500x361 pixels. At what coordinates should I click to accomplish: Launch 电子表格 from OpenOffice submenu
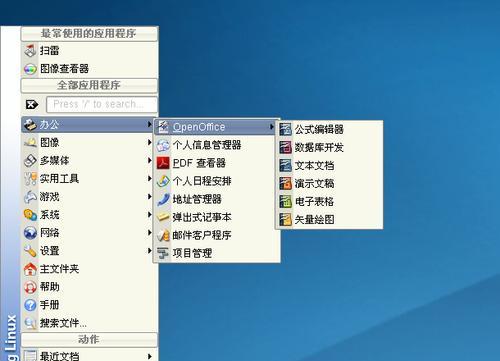pos(329,201)
